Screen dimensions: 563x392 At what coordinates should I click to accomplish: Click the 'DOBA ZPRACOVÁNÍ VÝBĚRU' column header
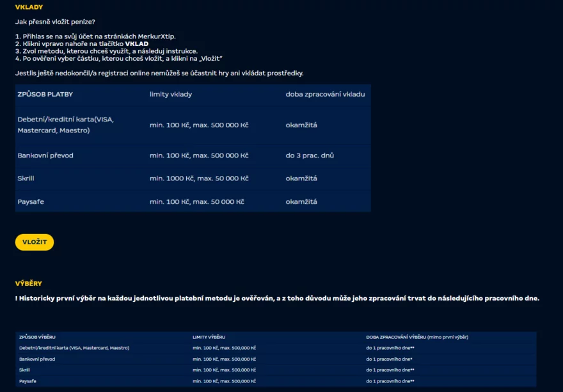click(417, 337)
